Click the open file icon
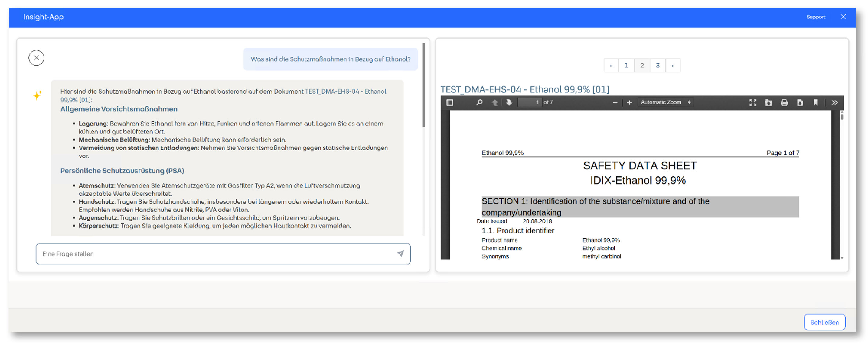Screen dimensions: 868x344 768,102
